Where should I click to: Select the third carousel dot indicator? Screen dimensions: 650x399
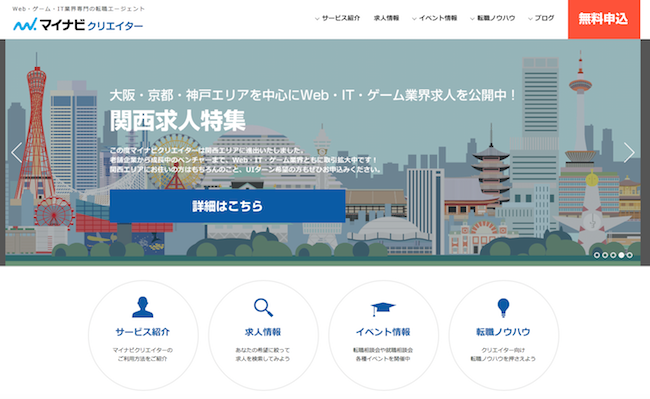613,255
